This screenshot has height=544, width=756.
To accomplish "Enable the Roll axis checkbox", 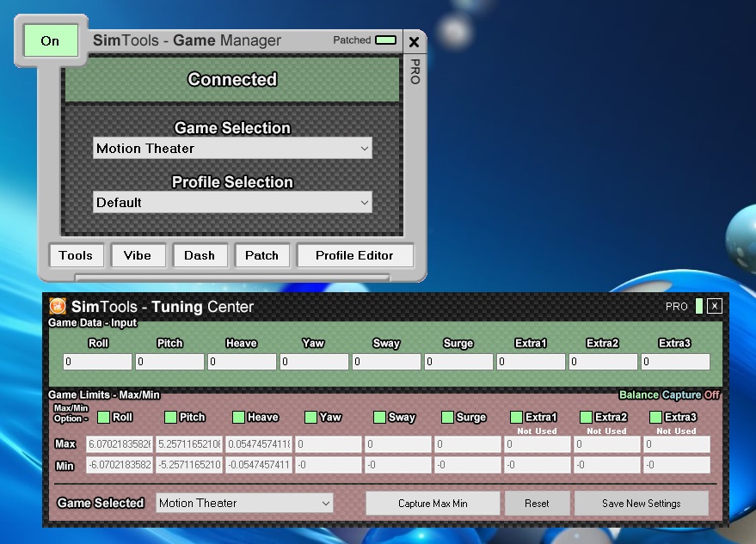I will pos(101,417).
